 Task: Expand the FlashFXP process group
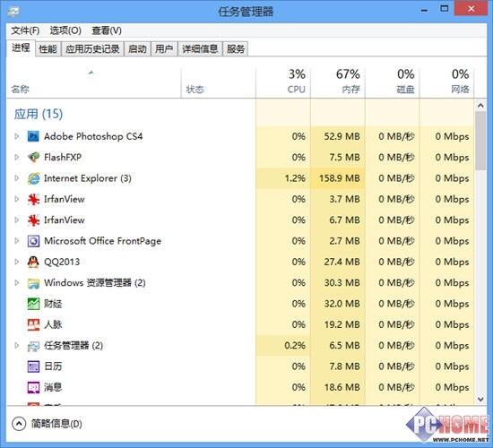tap(17, 157)
